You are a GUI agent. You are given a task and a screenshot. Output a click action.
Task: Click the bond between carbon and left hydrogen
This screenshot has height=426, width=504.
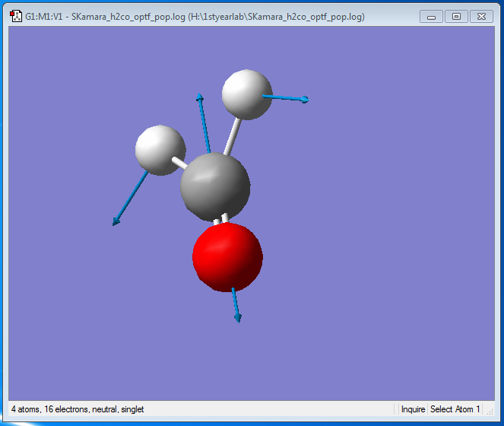pos(179,163)
